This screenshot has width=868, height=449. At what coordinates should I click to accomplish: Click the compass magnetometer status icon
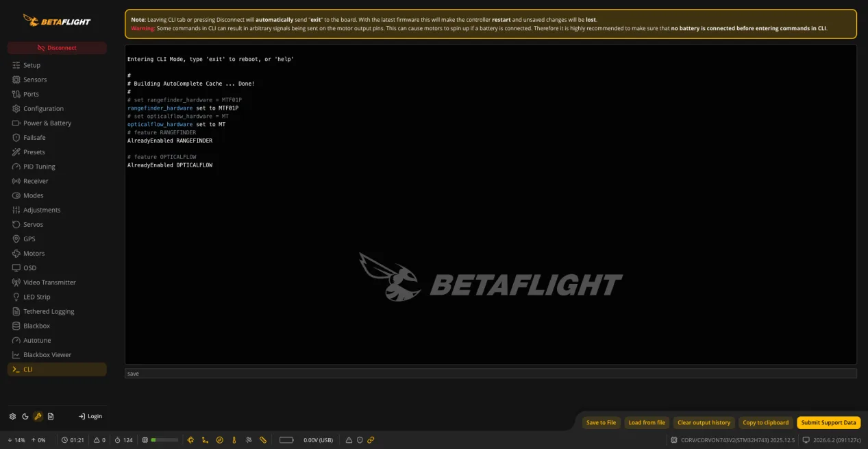(x=219, y=439)
